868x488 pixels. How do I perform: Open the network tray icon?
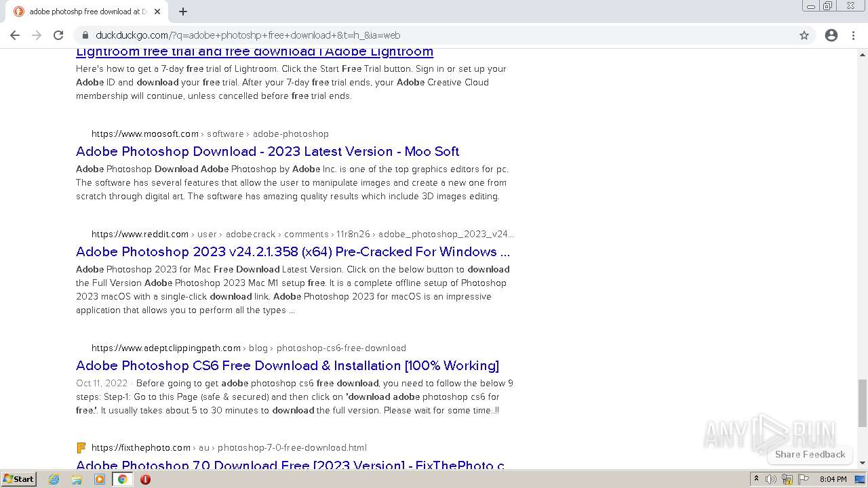[x=787, y=479]
